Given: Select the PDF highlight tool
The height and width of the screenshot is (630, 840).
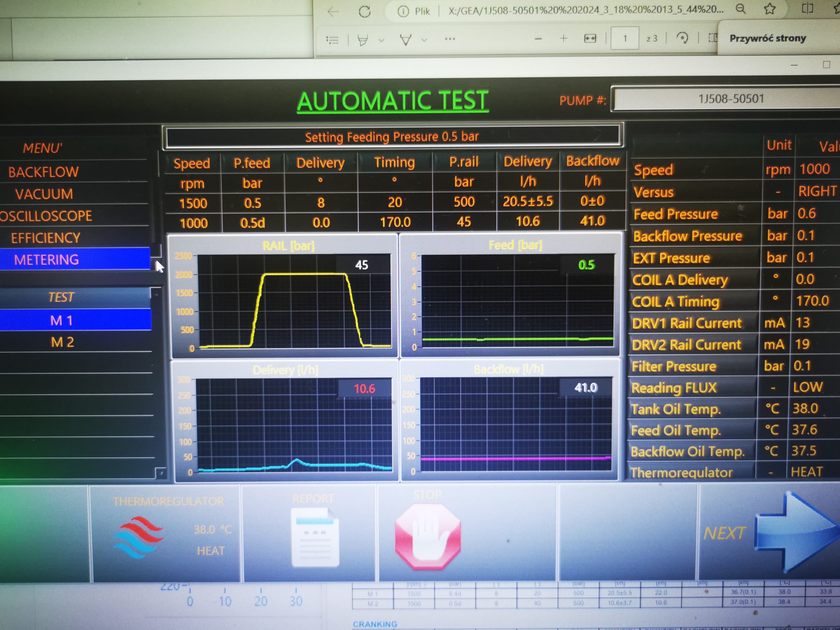Looking at the screenshot, I should pos(363,39).
